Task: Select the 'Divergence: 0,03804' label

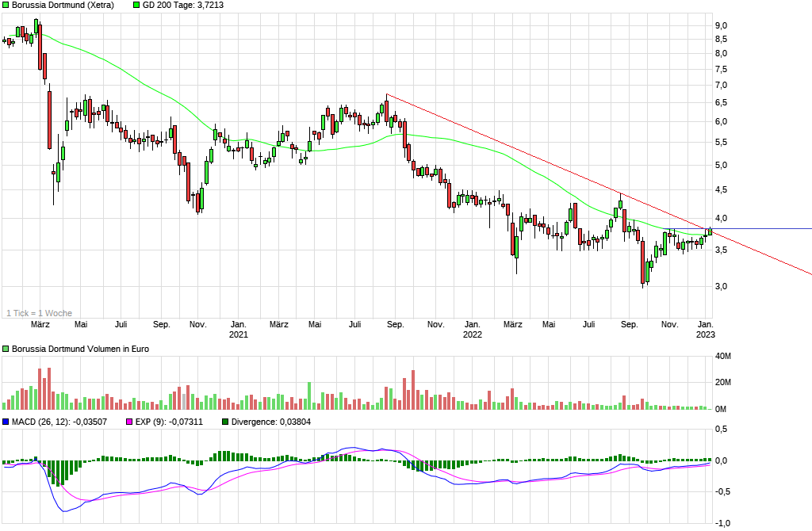Action: click(x=271, y=422)
